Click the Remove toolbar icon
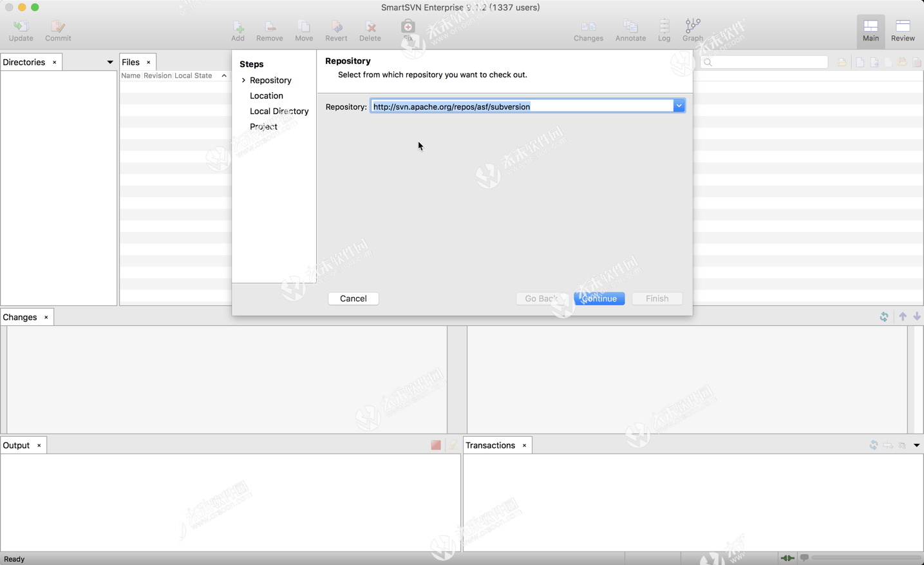The width and height of the screenshot is (924, 565). pyautogui.click(x=270, y=30)
